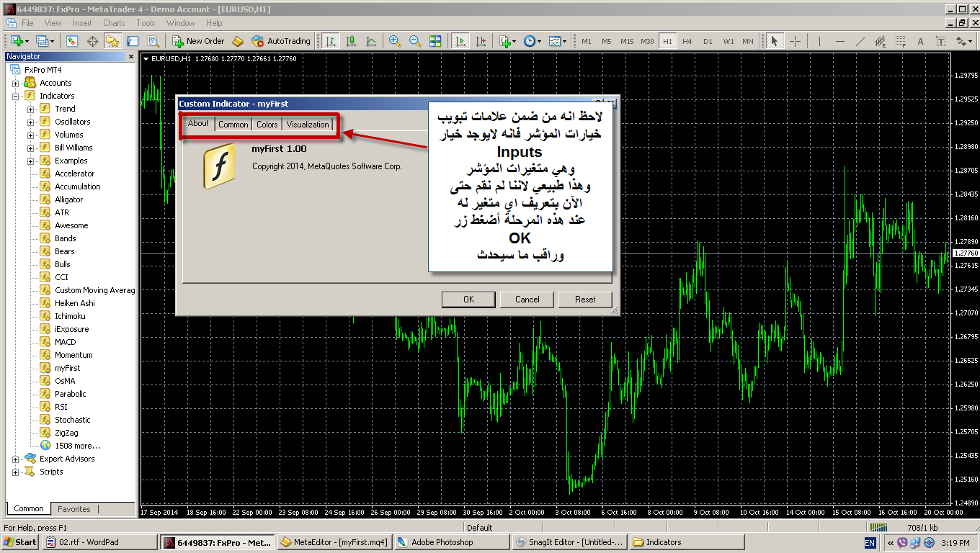The image size is (980, 553).
Task: Toggle the chart Auto Scroll icon
Action: coord(460,41)
